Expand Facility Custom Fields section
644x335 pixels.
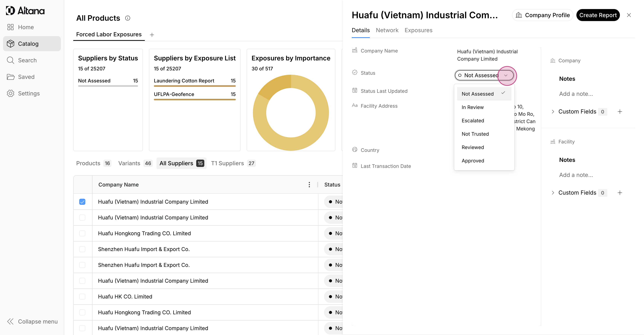point(553,193)
